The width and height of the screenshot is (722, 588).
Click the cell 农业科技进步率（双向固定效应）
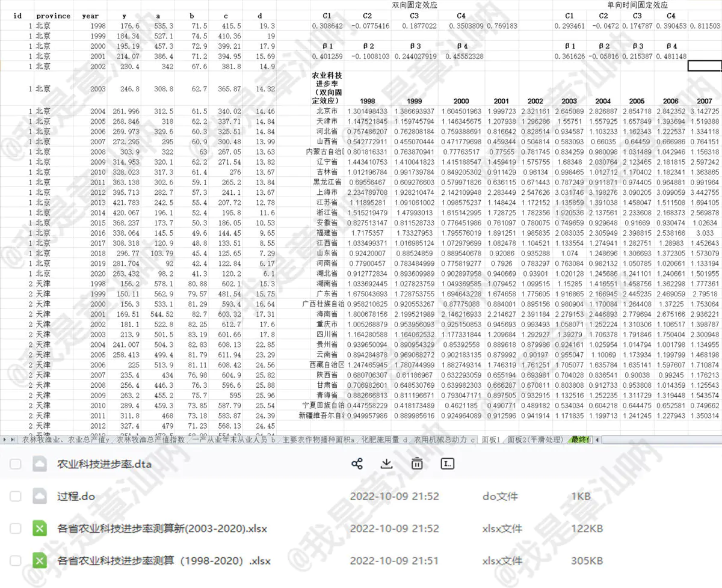tap(328, 88)
